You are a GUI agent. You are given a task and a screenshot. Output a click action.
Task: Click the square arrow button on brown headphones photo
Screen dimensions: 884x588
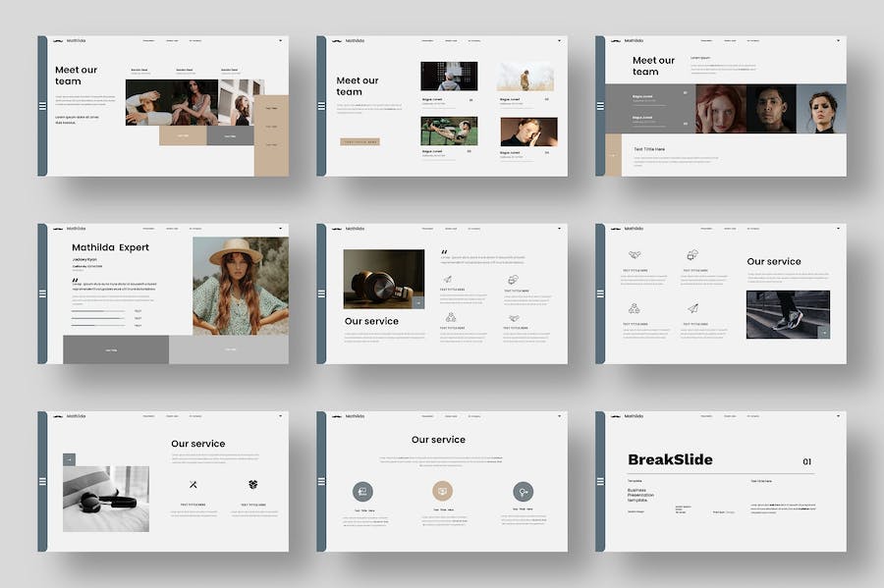(x=418, y=303)
